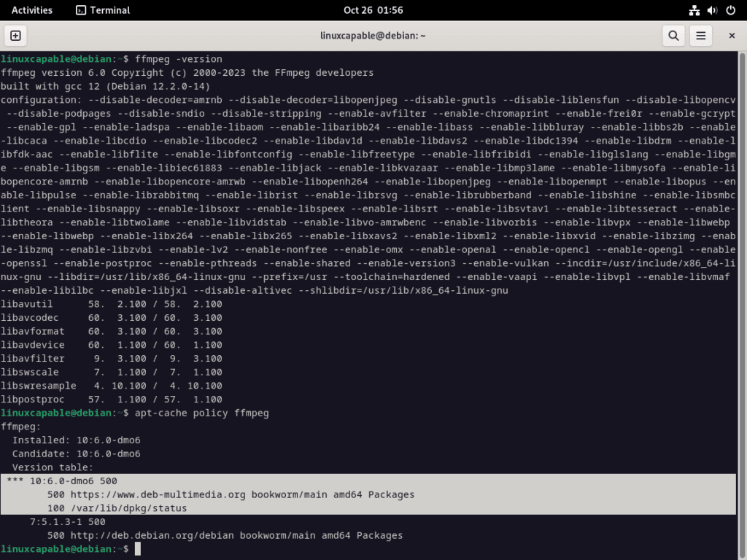Click the Terminal app icon in top bar
Viewport: 747px width, 560px height.
coord(80,10)
